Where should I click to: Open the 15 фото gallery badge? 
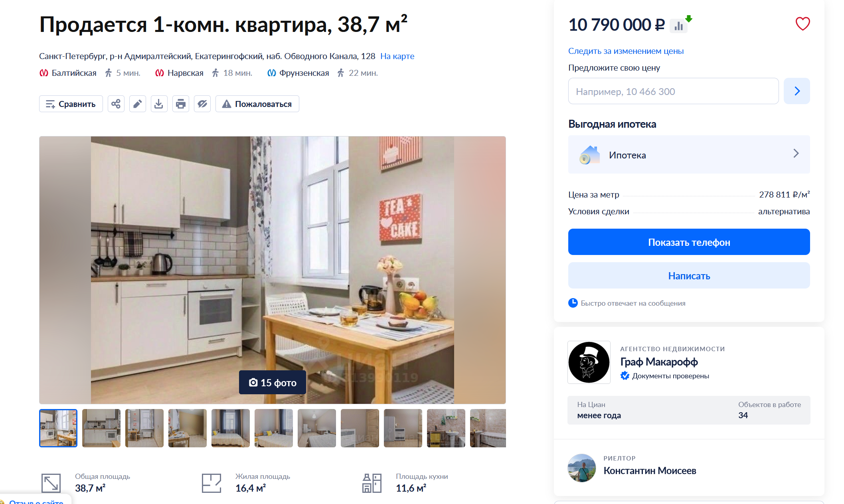click(273, 382)
